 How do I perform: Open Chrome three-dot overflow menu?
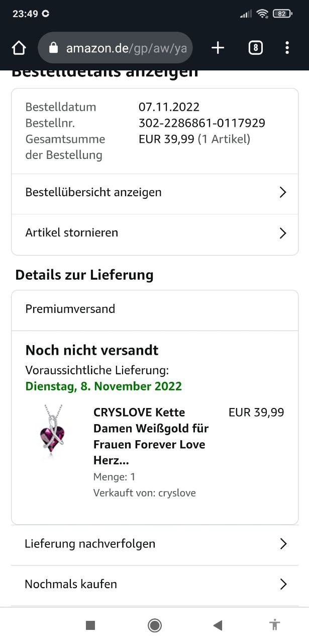click(x=287, y=48)
